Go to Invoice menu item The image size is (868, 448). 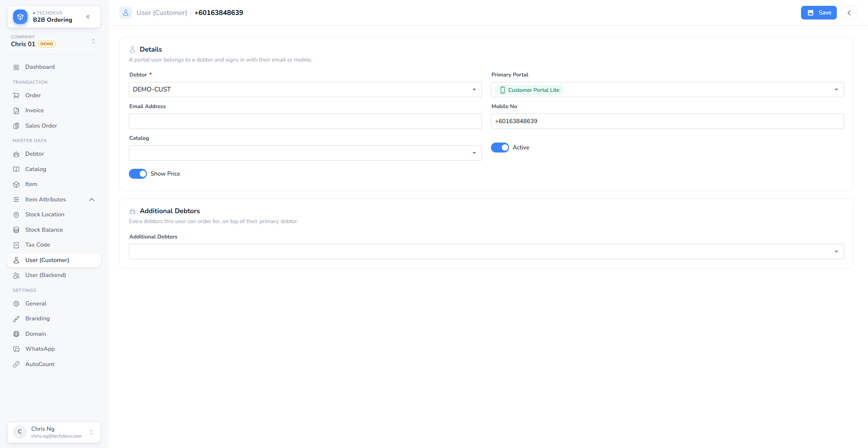tap(54, 110)
